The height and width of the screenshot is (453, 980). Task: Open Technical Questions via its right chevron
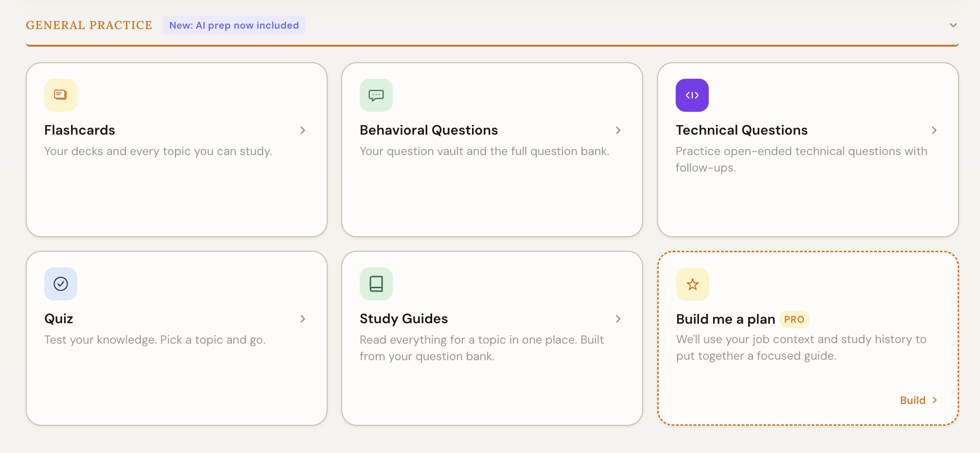(x=934, y=130)
